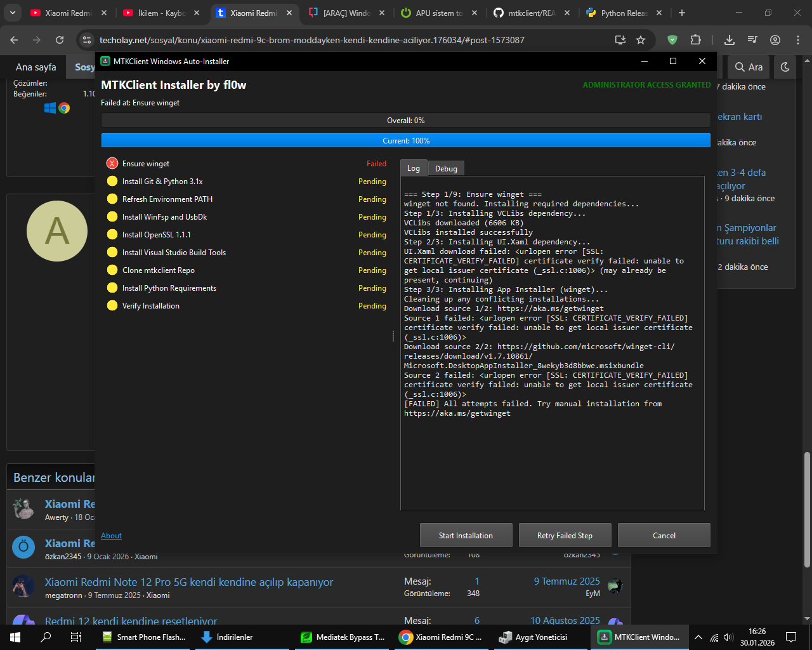Click the EyM username in the thread list
Screen dimensions: 812x650
[x=593, y=594]
